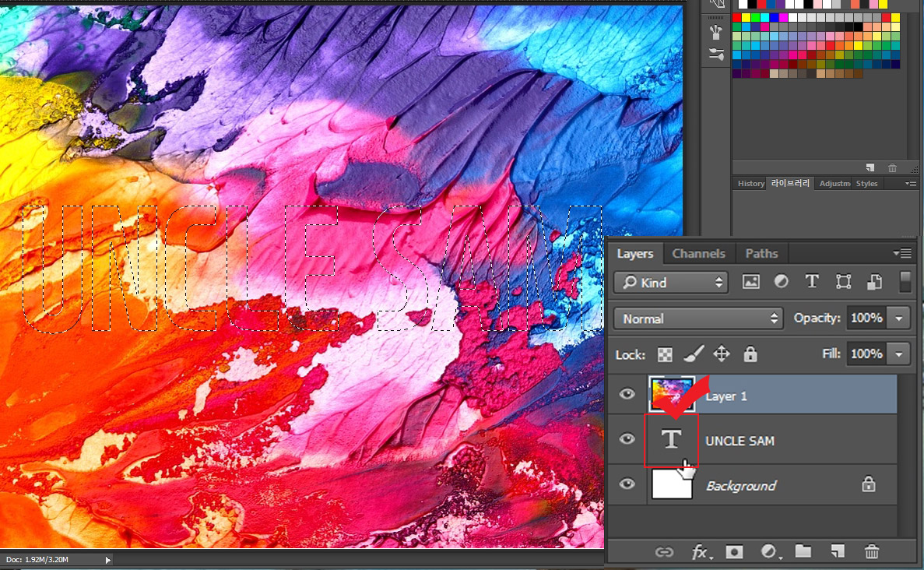
Task: Open the History tab
Action: click(x=750, y=184)
